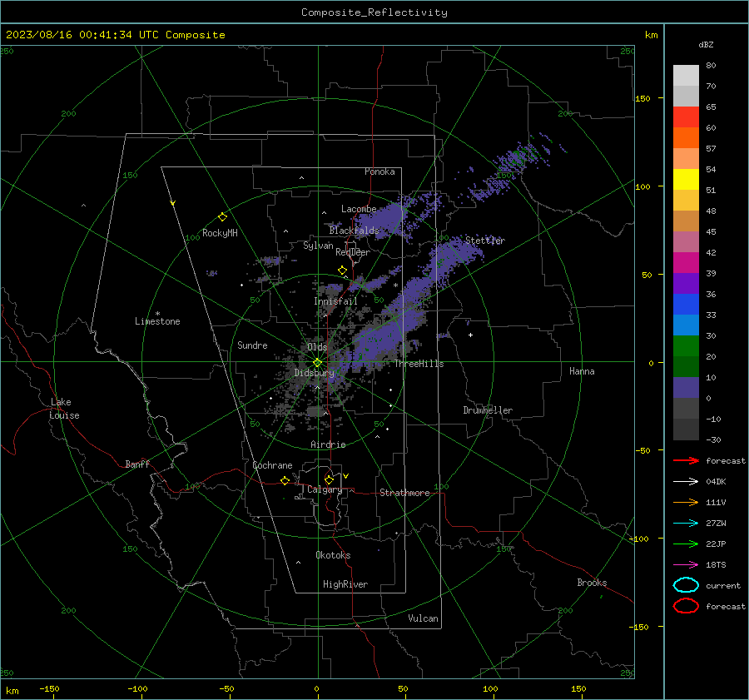Click the Vulcan town label

423,618
